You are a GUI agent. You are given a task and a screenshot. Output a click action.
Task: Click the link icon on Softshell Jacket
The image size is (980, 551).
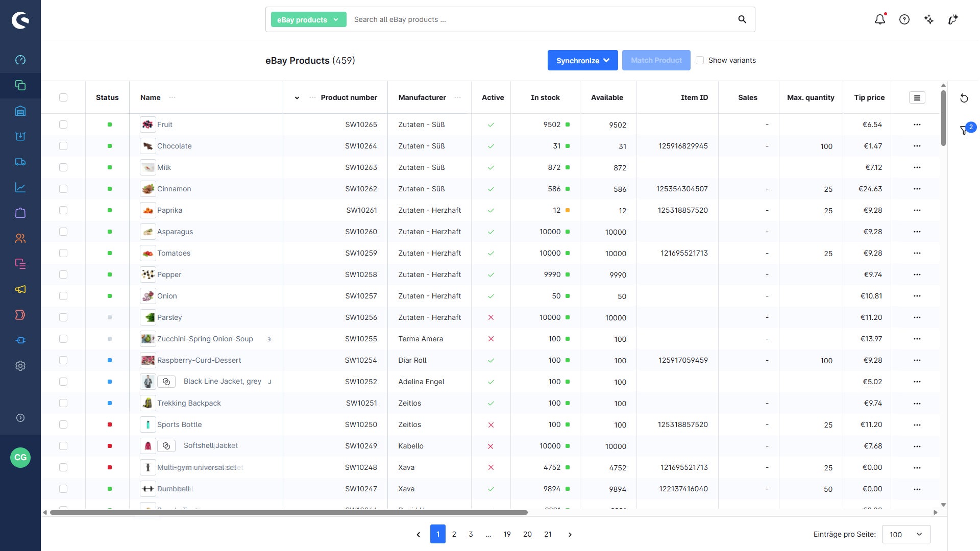pos(166,446)
